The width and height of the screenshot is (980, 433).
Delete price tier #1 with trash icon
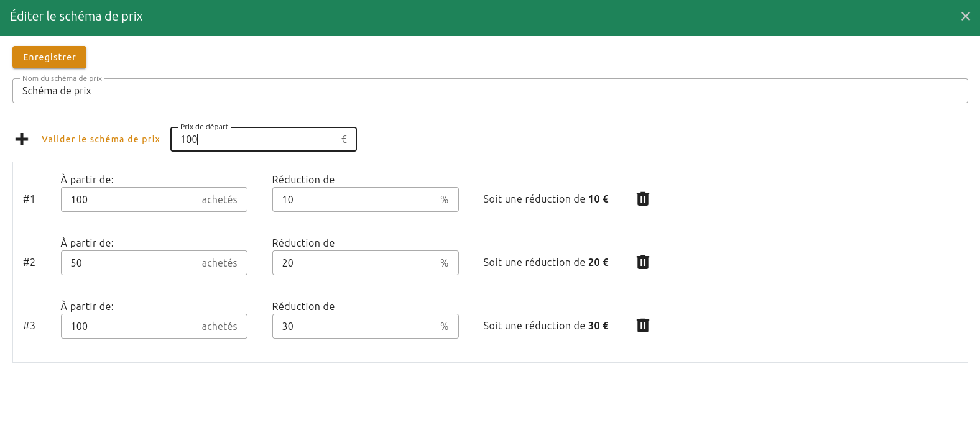(x=642, y=199)
